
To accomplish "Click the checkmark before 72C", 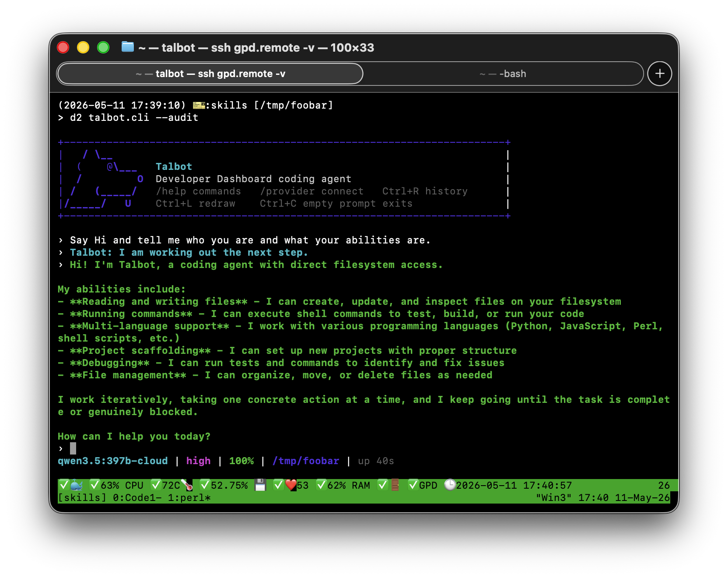I will [x=156, y=485].
